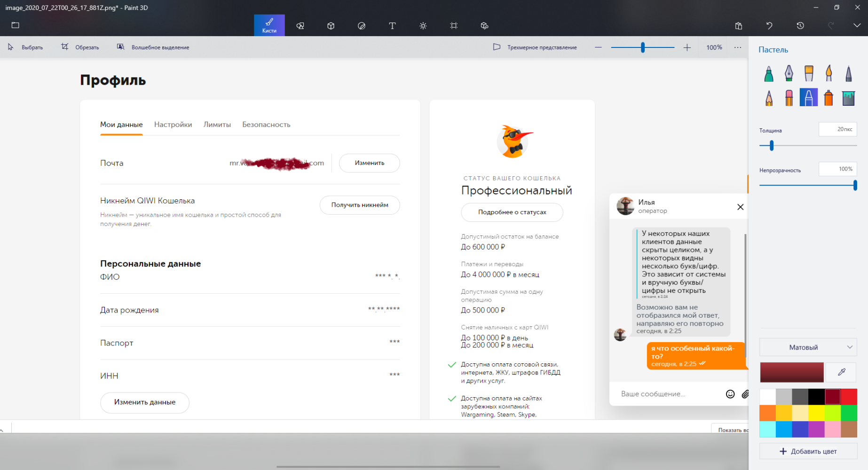Activate the Fill bucket tool
The width and height of the screenshot is (868, 470).
(x=848, y=98)
